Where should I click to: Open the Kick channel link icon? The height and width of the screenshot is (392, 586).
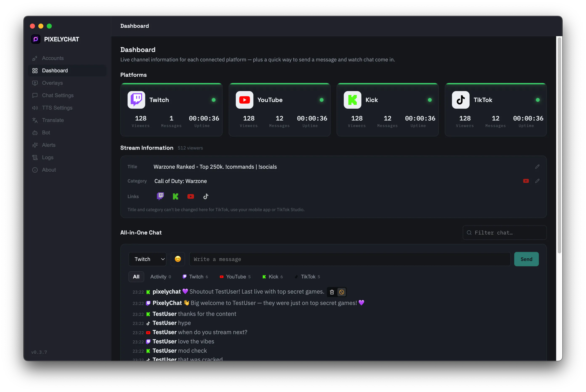click(x=176, y=196)
